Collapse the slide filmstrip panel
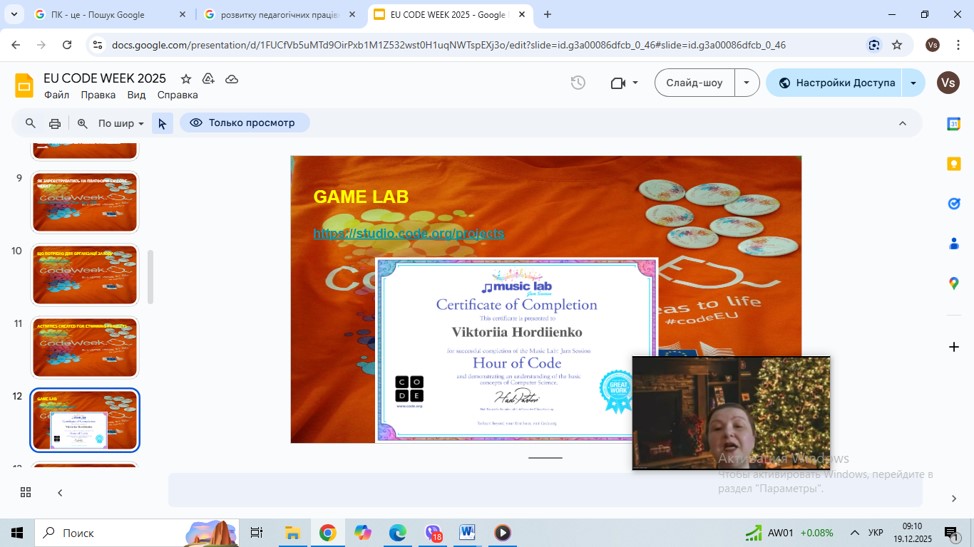 click(60, 492)
